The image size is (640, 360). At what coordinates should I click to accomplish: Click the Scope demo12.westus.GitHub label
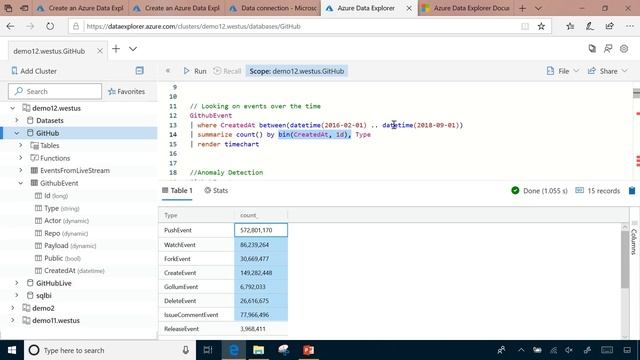[x=296, y=71]
